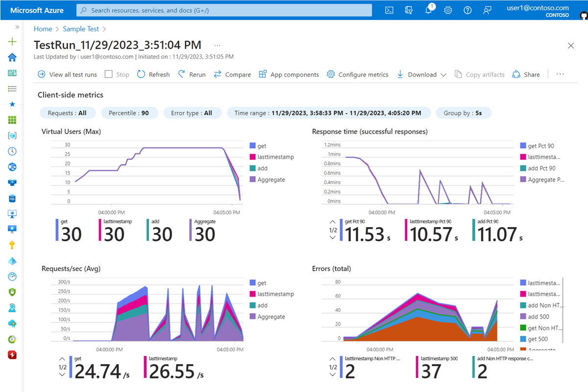The height and width of the screenshot is (392, 588).
Task: Select the Favorites star in the sidebar
Action: (x=12, y=104)
